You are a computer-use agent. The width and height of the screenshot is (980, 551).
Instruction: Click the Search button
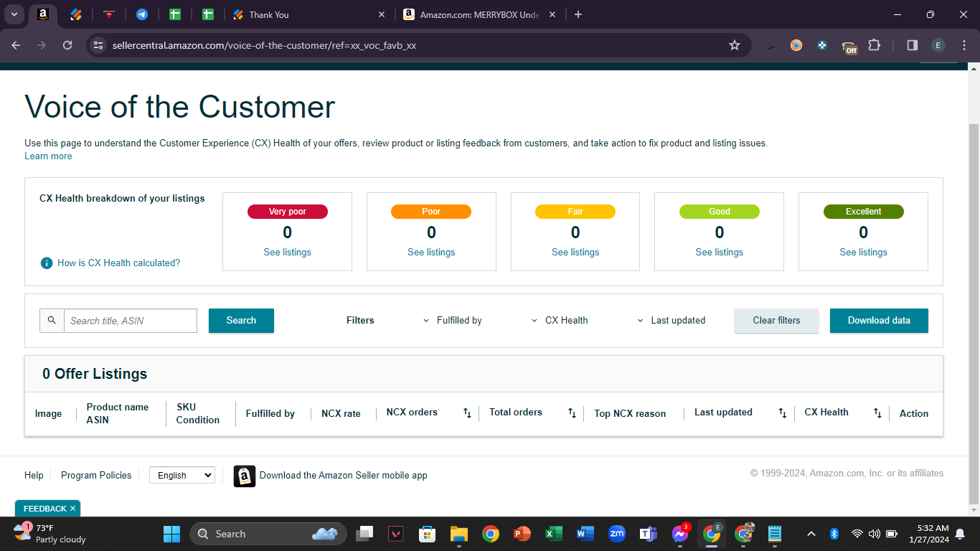coord(241,321)
